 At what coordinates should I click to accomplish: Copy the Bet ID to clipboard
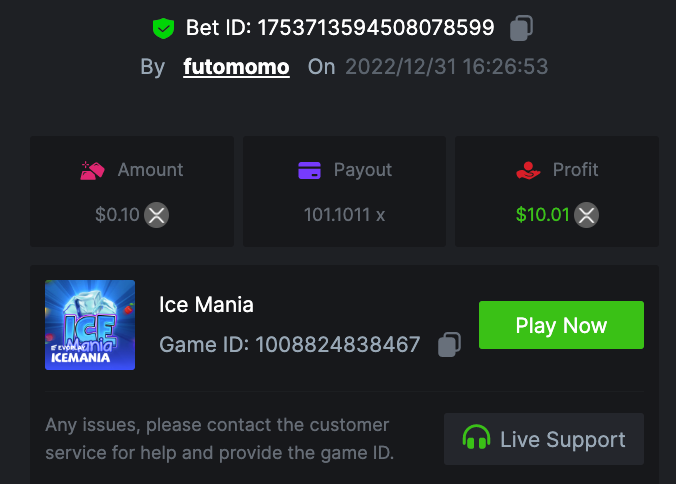(x=521, y=28)
